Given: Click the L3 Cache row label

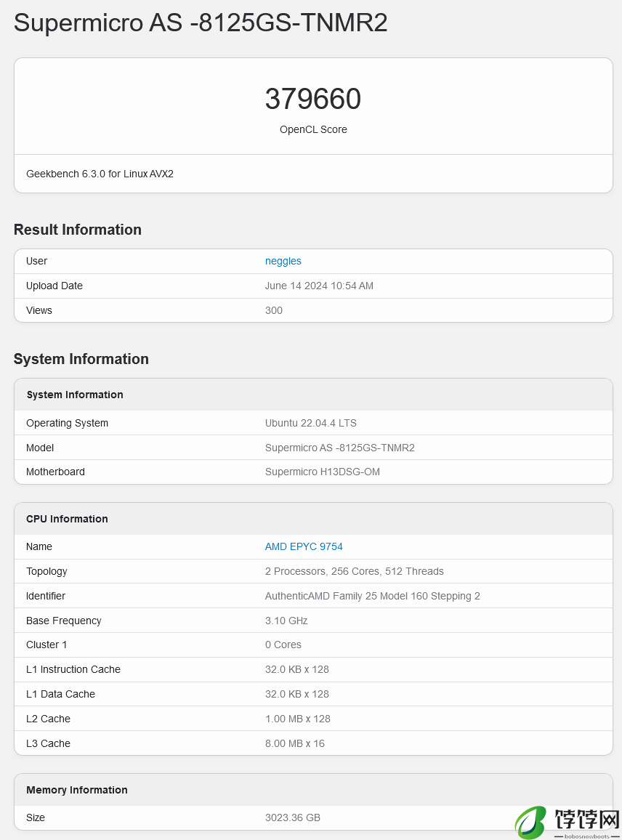Looking at the screenshot, I should [x=48, y=743].
